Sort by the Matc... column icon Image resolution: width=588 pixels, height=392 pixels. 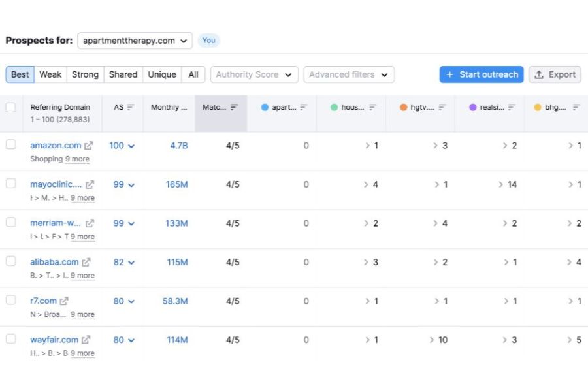pyautogui.click(x=234, y=107)
